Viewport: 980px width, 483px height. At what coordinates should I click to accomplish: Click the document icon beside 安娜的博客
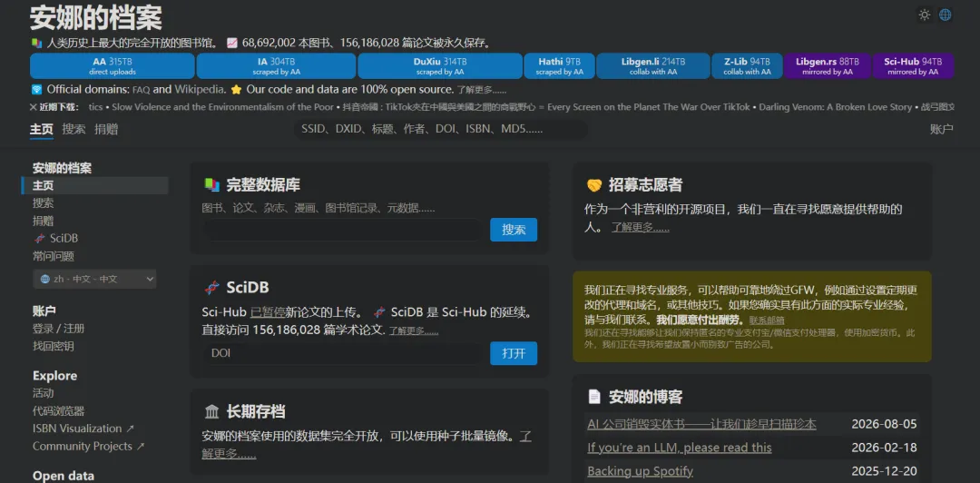pyautogui.click(x=594, y=397)
